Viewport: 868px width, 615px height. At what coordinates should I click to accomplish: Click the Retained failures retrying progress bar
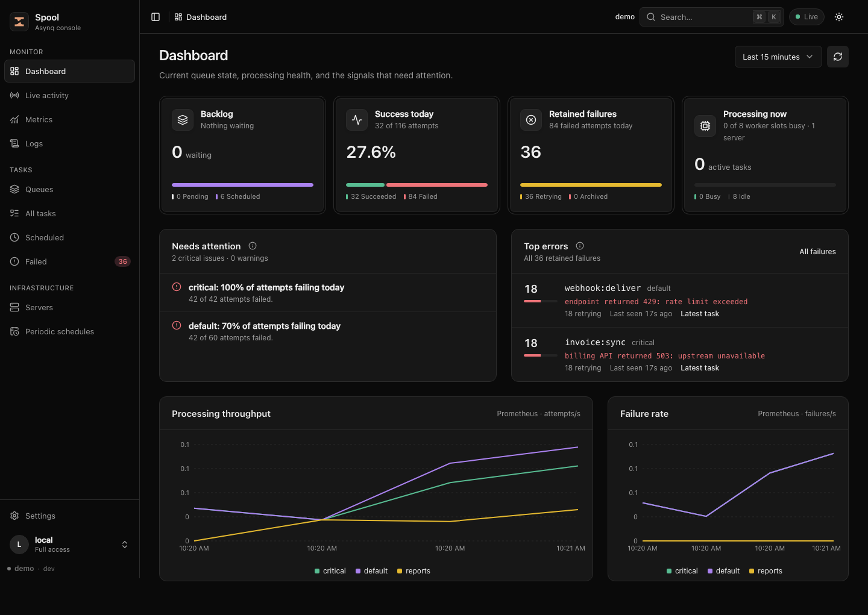pyautogui.click(x=591, y=185)
